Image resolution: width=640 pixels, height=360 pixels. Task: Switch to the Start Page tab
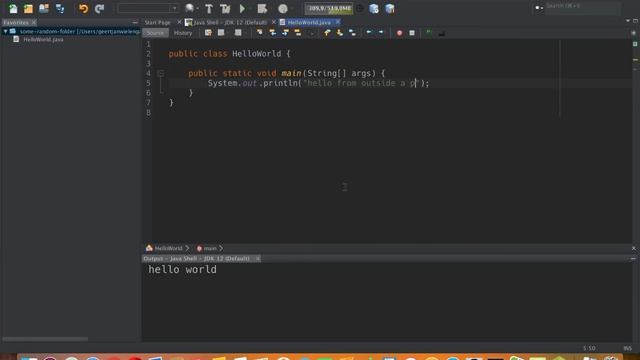click(x=158, y=22)
